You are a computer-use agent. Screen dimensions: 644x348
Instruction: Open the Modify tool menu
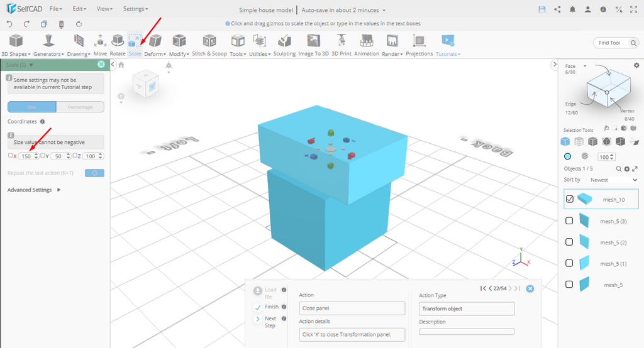coord(179,45)
